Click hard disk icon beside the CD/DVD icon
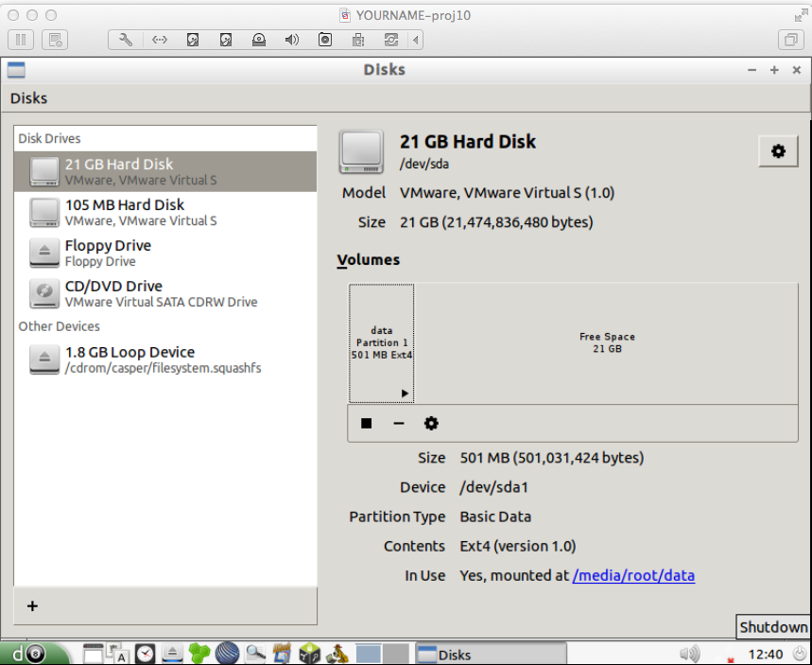 (226, 40)
